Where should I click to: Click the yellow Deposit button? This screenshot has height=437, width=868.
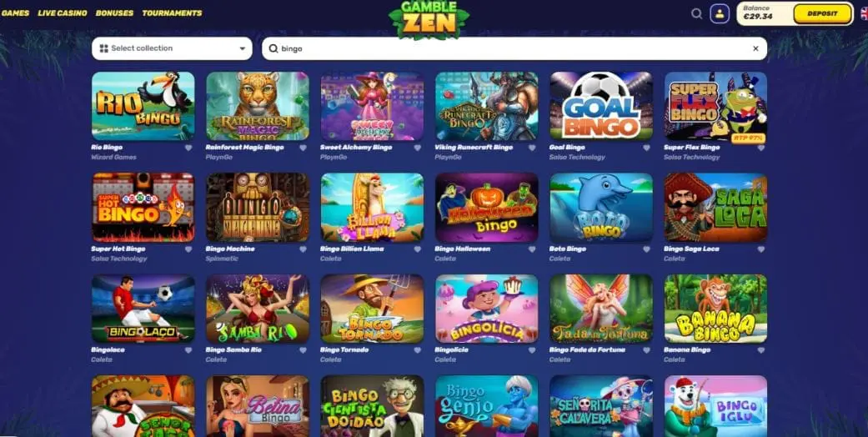tap(823, 14)
